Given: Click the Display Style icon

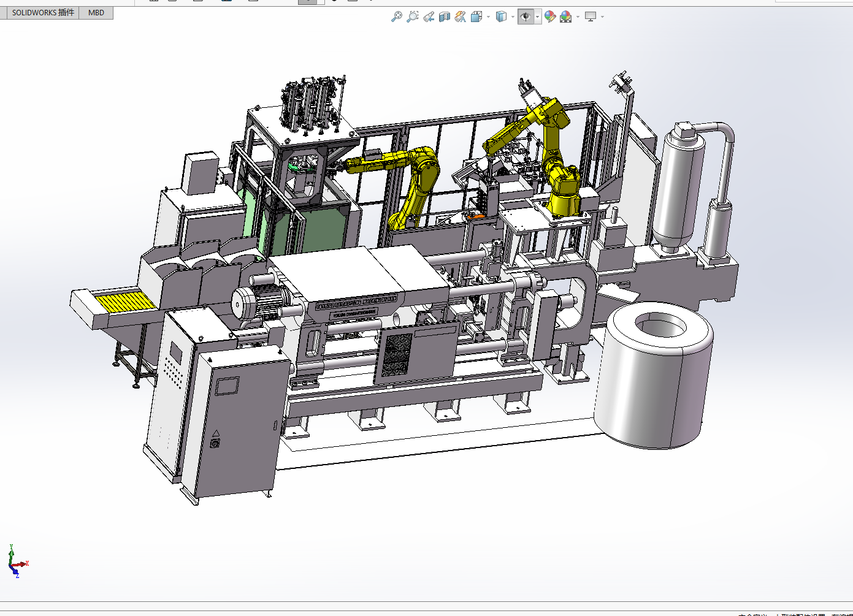Looking at the screenshot, I should 501,17.
